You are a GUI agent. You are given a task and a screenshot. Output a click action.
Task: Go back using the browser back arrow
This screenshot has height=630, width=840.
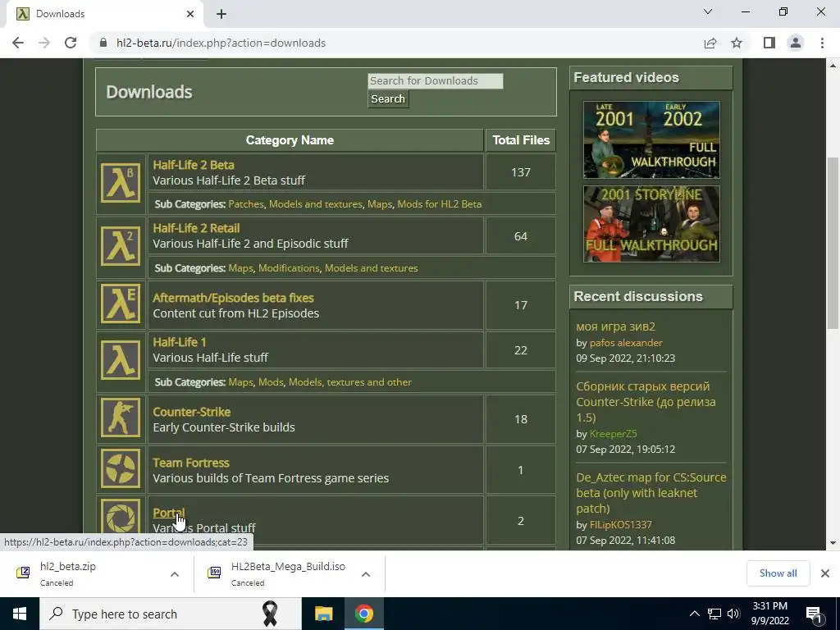click(18, 43)
